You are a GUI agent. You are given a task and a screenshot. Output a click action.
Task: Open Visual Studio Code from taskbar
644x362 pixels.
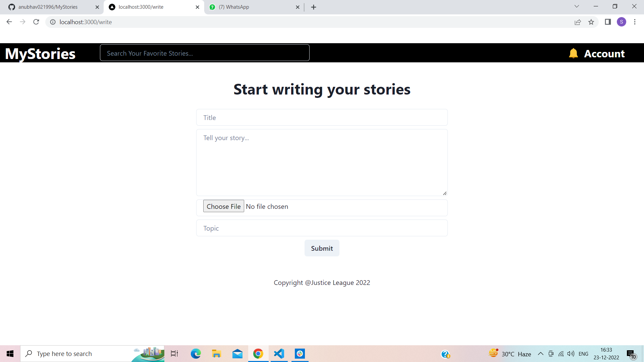(x=279, y=354)
